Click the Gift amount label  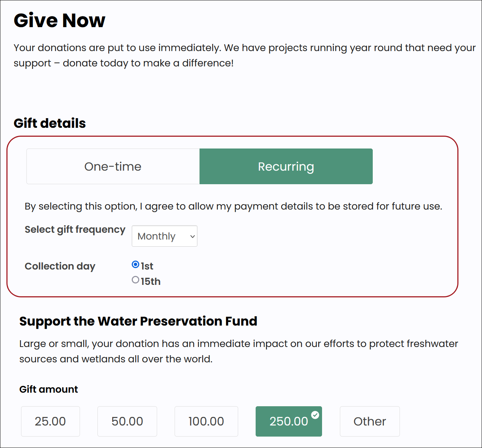(49, 389)
